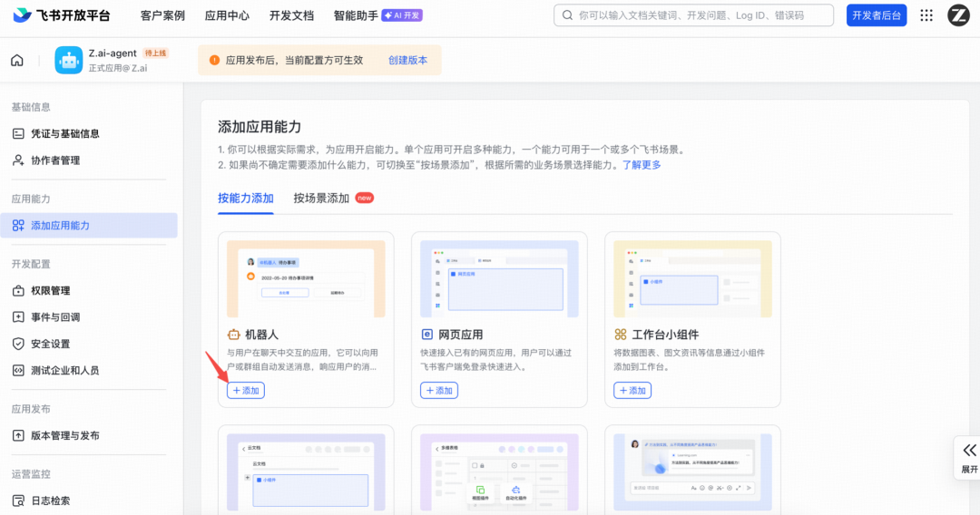
Task: Go to 安全设置 in the sidebar
Action: 50,344
